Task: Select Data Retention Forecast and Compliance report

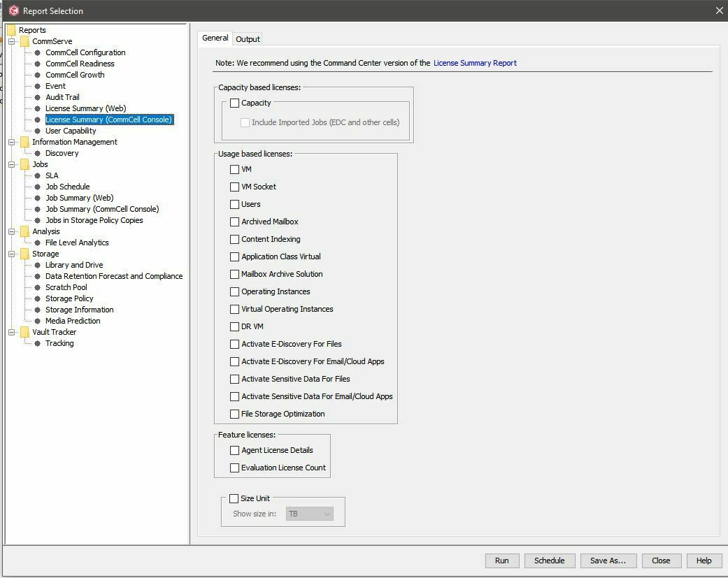Action: pos(114,277)
